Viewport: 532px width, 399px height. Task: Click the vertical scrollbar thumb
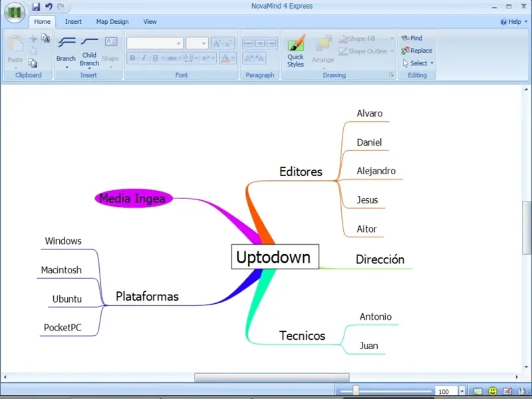(x=527, y=227)
